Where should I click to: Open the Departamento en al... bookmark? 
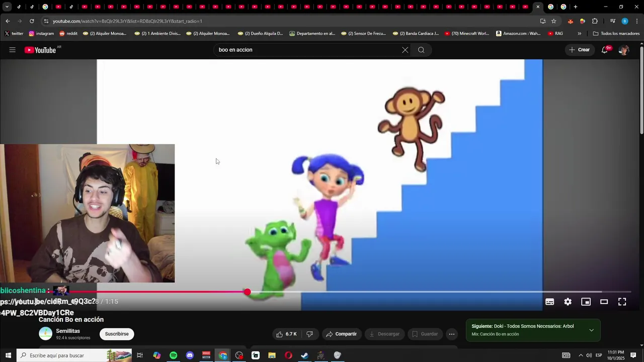pos(312,34)
